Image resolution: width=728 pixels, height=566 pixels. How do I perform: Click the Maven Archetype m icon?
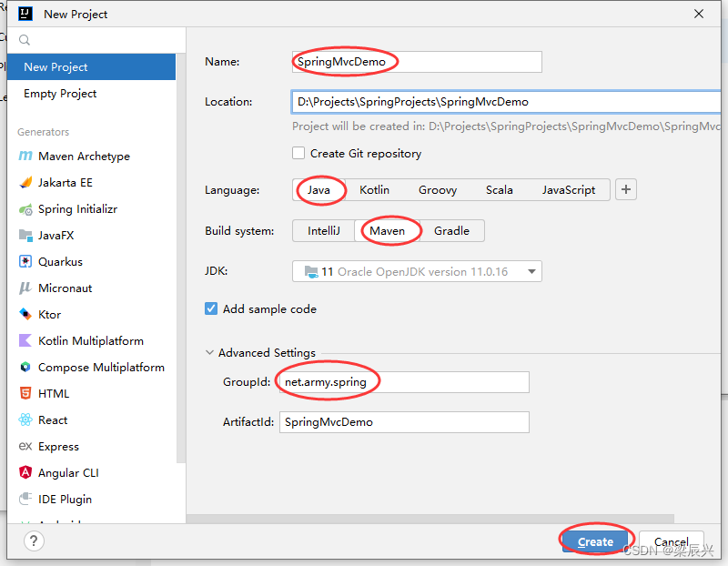pyautogui.click(x=25, y=156)
